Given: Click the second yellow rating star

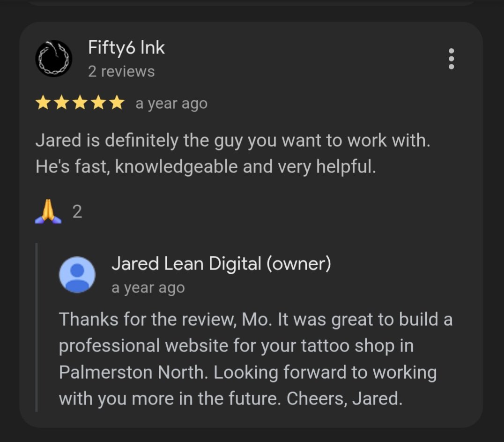Looking at the screenshot, I should [x=61, y=103].
